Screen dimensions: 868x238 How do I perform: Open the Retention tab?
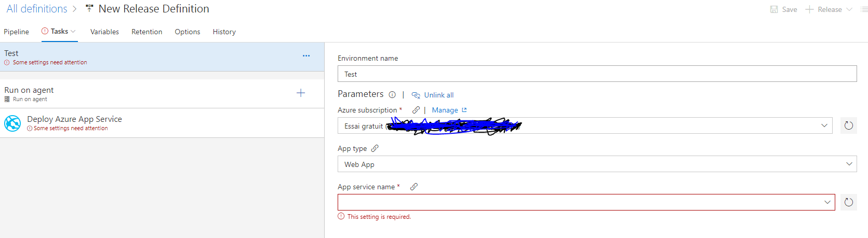(146, 32)
